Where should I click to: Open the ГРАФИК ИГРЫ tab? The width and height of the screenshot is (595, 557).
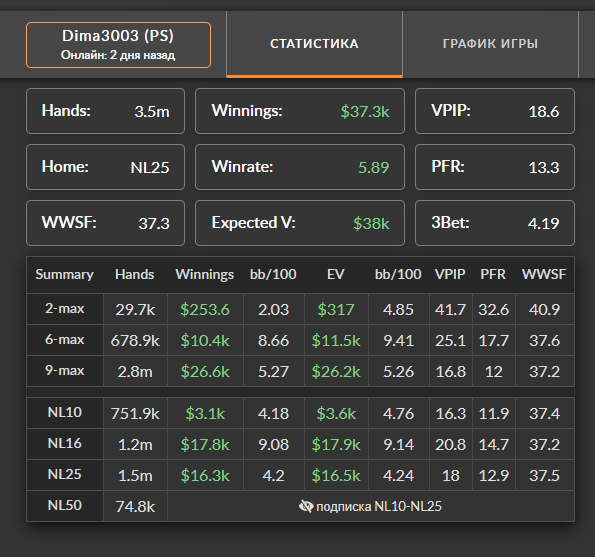tap(490, 44)
